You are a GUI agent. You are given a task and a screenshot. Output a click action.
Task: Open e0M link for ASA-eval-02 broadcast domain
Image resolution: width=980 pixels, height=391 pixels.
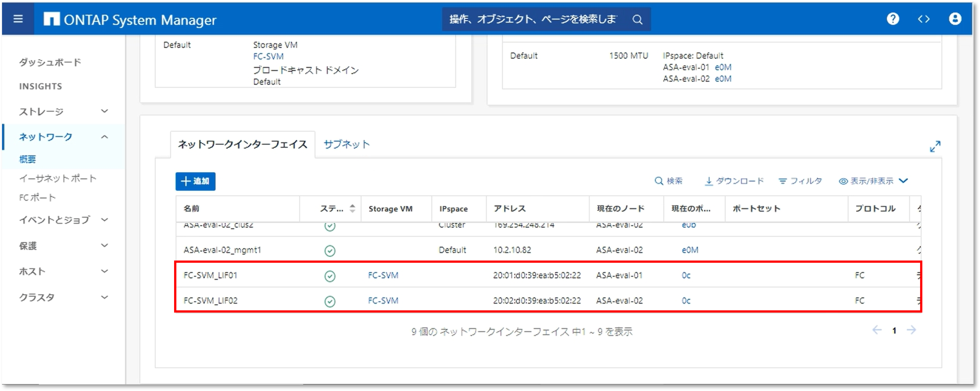pyautogui.click(x=723, y=79)
